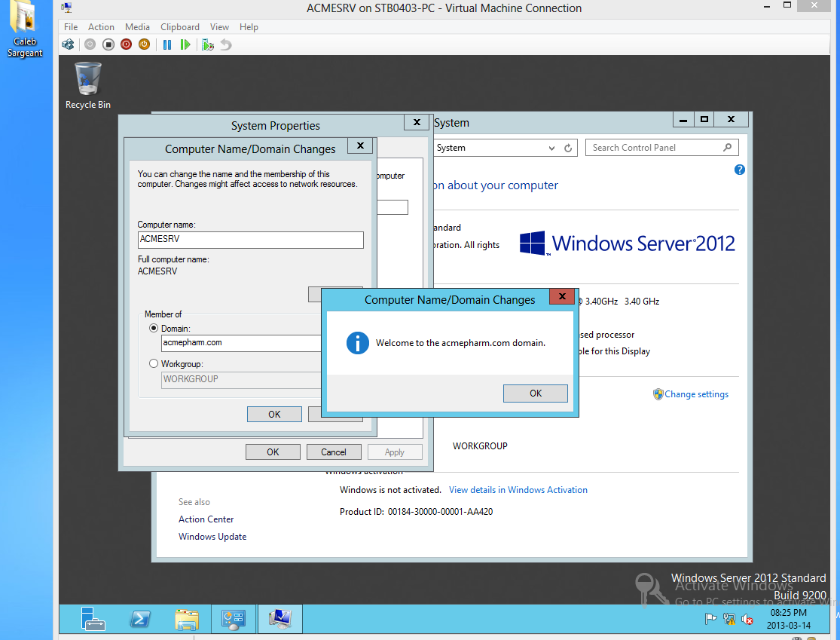Viewport: 840px width, 640px height.
Task: Open the Action menu
Action: (x=101, y=27)
